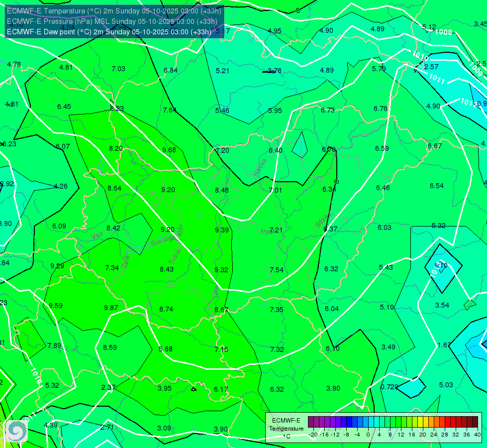Click the purple swatch above -20

coord(311,422)
